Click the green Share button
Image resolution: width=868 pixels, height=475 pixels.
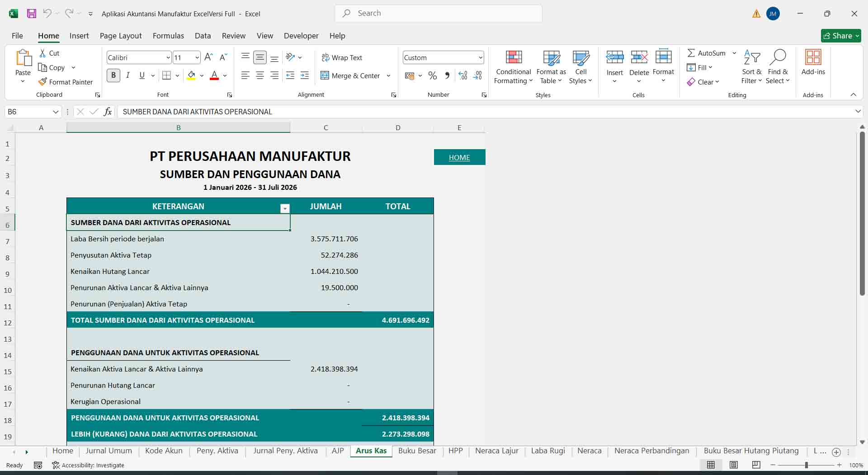pyautogui.click(x=840, y=36)
